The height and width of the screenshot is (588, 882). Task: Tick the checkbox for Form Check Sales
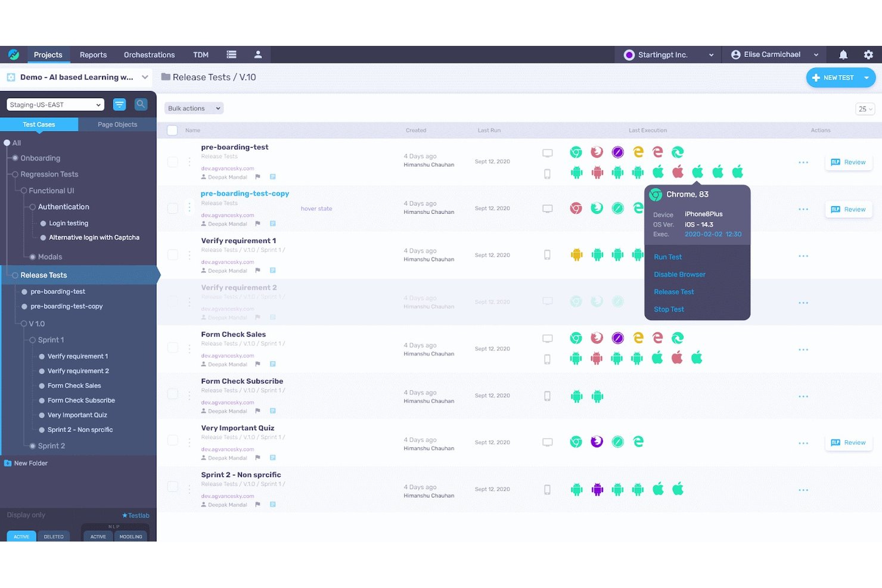pyautogui.click(x=172, y=347)
